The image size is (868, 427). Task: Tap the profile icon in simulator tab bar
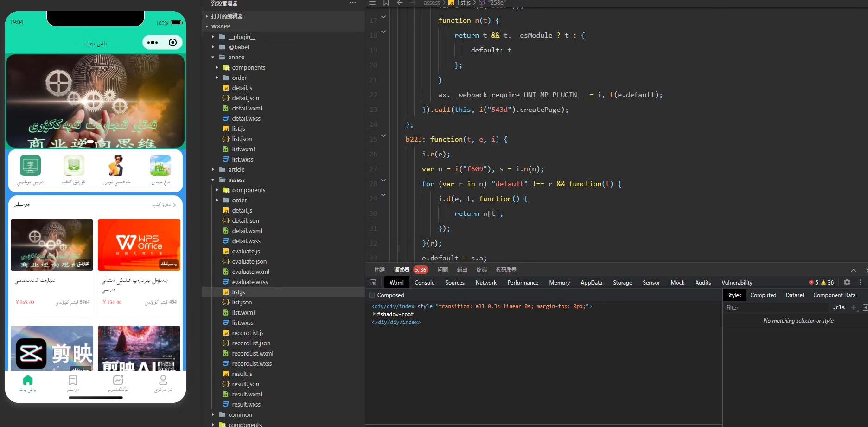point(163,381)
